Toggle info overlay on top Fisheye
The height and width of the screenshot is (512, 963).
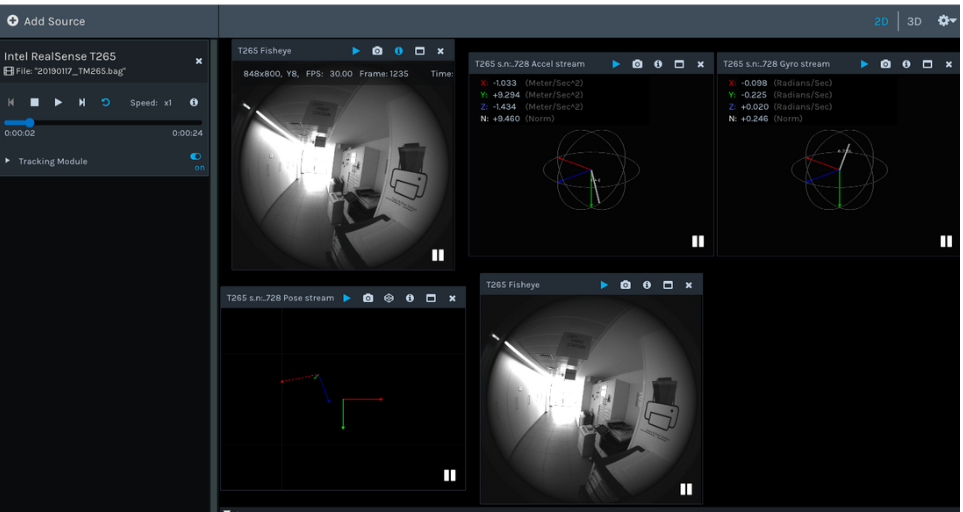click(x=399, y=51)
